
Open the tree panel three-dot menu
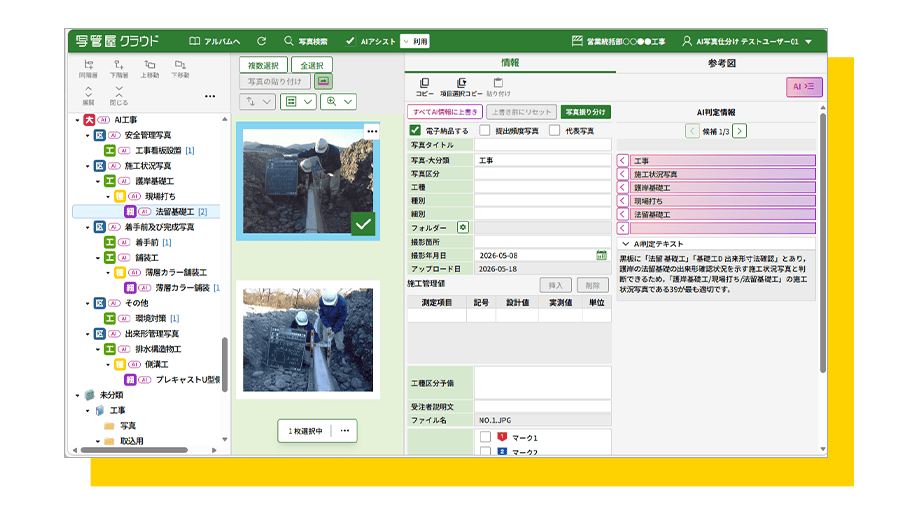(210, 96)
